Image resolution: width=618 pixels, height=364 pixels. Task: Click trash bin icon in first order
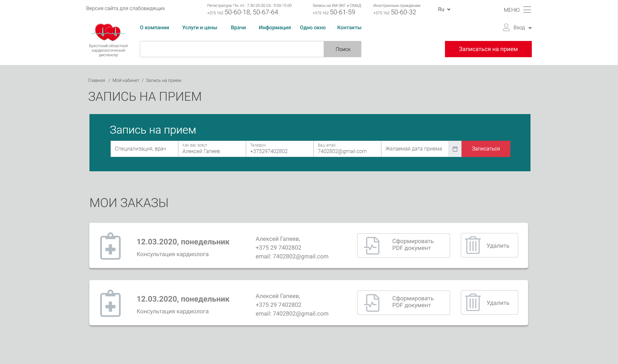coord(473,245)
